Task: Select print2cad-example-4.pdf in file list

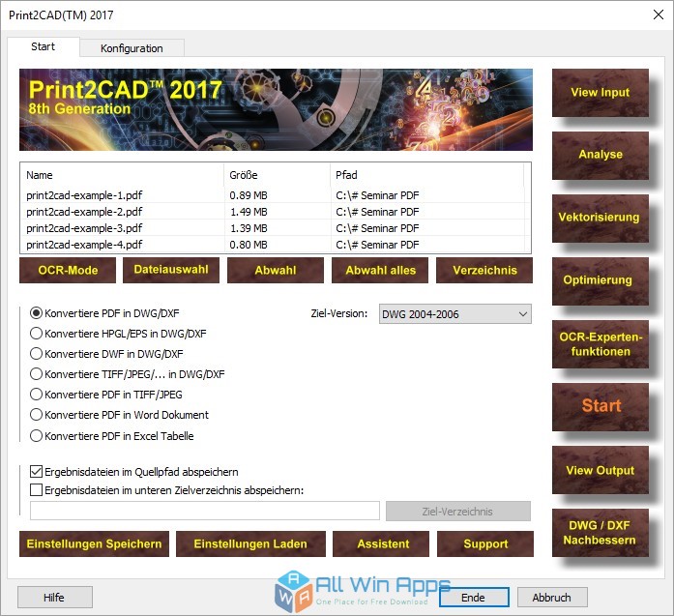Action: click(275, 244)
